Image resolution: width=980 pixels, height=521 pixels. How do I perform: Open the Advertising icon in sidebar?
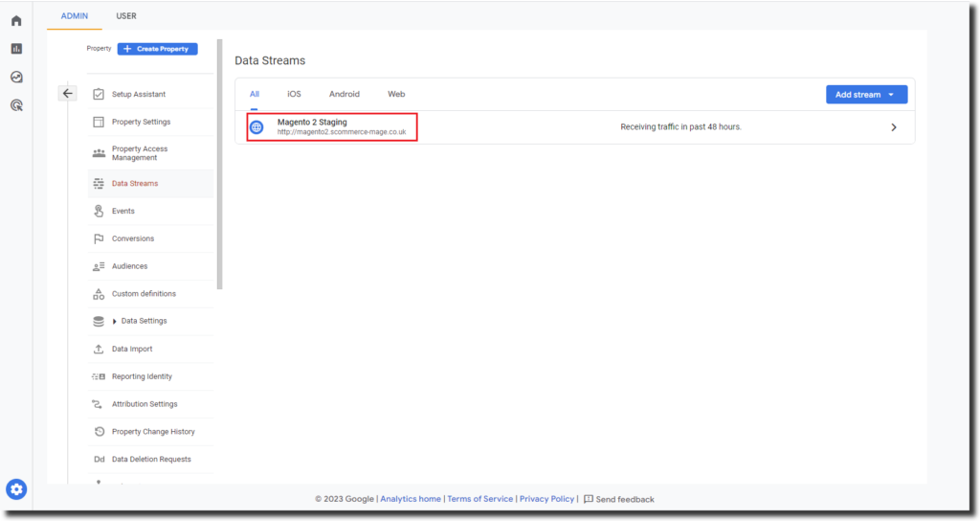pos(16,105)
